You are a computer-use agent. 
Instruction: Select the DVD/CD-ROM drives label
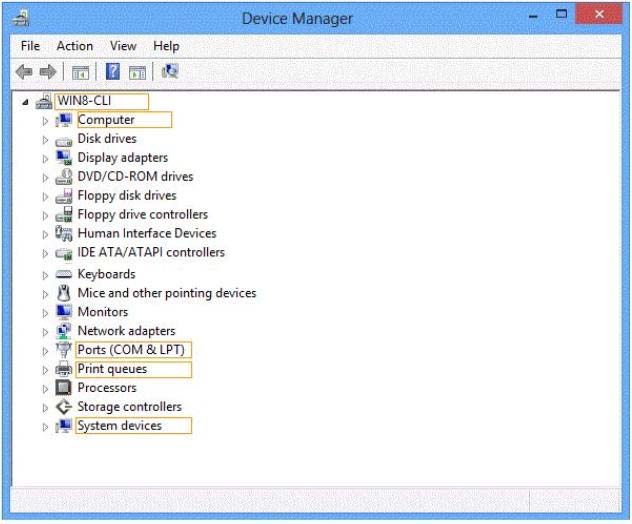point(135,177)
